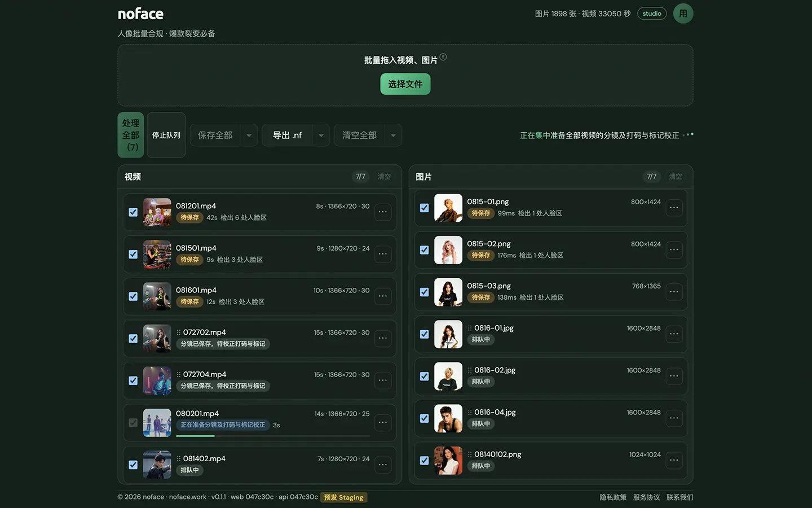This screenshot has width=812, height=508.
Task: Open the more menu for 081601.mp4
Action: pyautogui.click(x=383, y=296)
